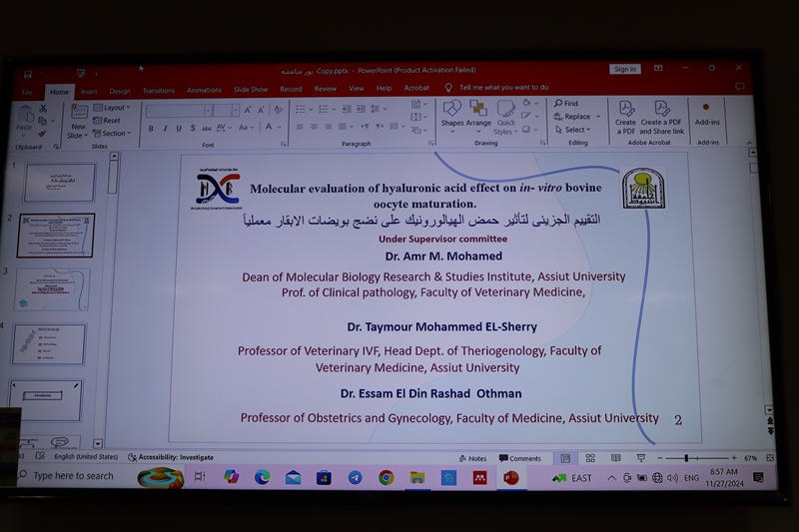Click the Notes button in status bar
799x532 pixels.
473,459
